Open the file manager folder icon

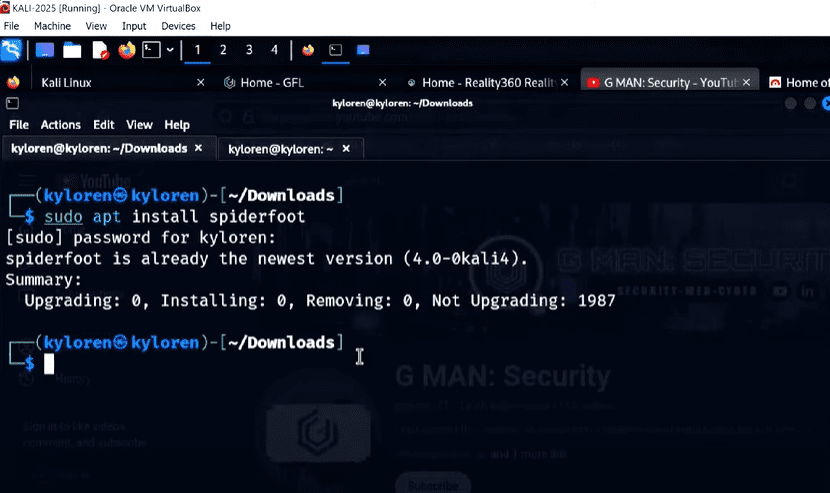(x=72, y=50)
